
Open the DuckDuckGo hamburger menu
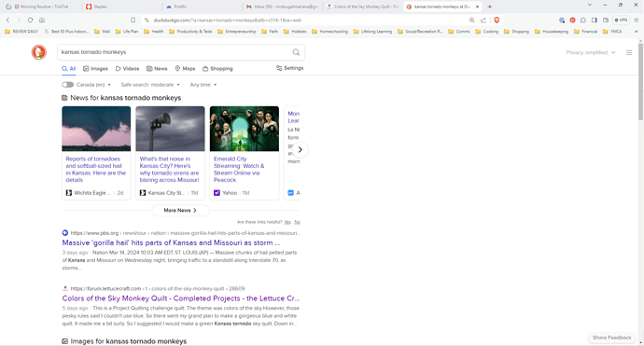(x=629, y=52)
